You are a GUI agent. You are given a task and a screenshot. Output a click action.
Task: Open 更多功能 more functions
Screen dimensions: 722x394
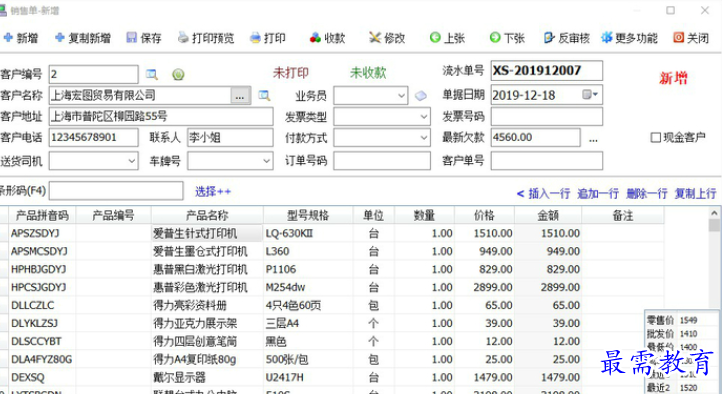[x=629, y=38]
